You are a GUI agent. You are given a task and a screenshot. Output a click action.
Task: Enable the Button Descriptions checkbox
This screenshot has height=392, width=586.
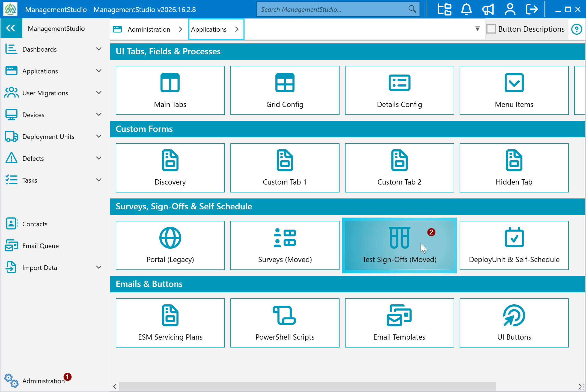[x=491, y=29]
